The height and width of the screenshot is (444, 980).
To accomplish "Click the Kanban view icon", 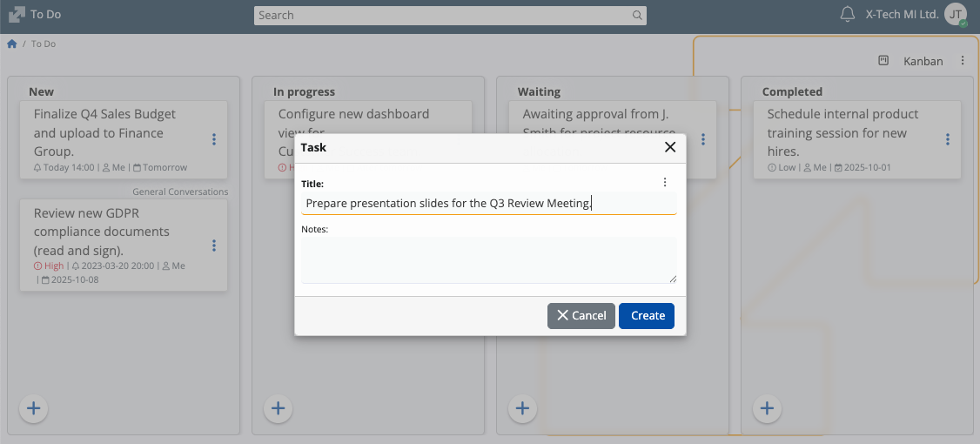I will coord(883,61).
